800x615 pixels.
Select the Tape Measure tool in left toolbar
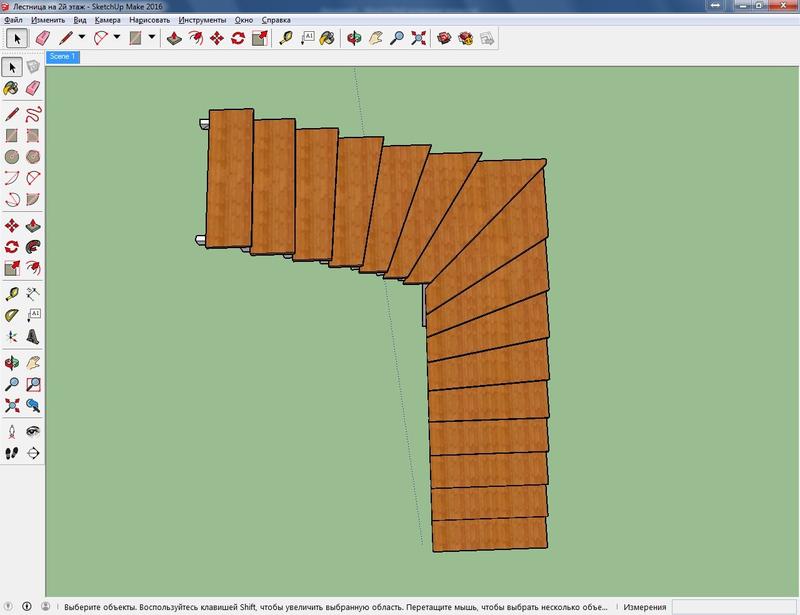(x=12, y=294)
